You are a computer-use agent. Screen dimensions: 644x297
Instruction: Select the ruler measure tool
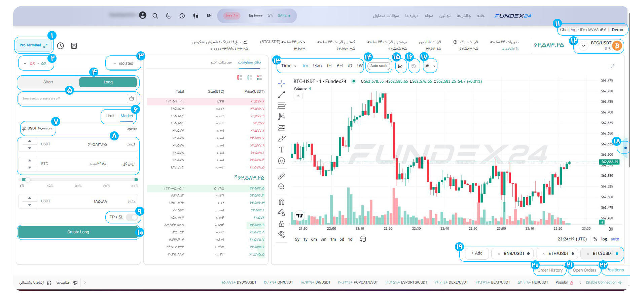[282, 175]
